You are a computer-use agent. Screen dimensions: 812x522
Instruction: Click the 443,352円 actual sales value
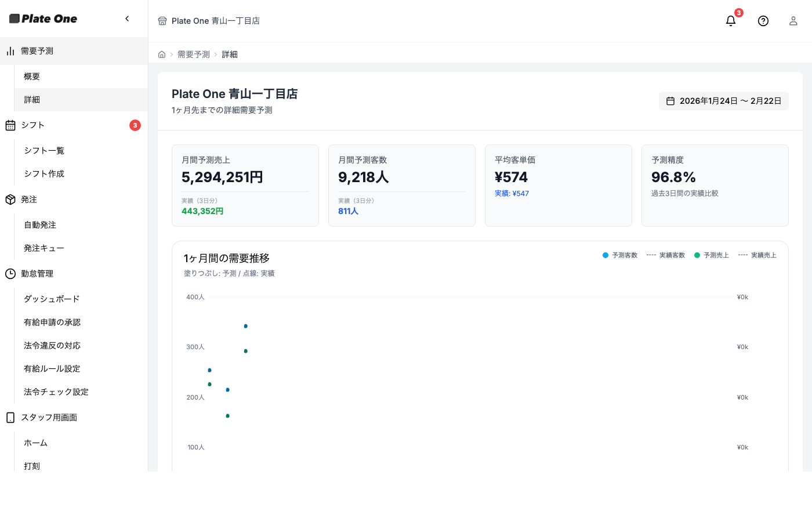[x=202, y=211]
